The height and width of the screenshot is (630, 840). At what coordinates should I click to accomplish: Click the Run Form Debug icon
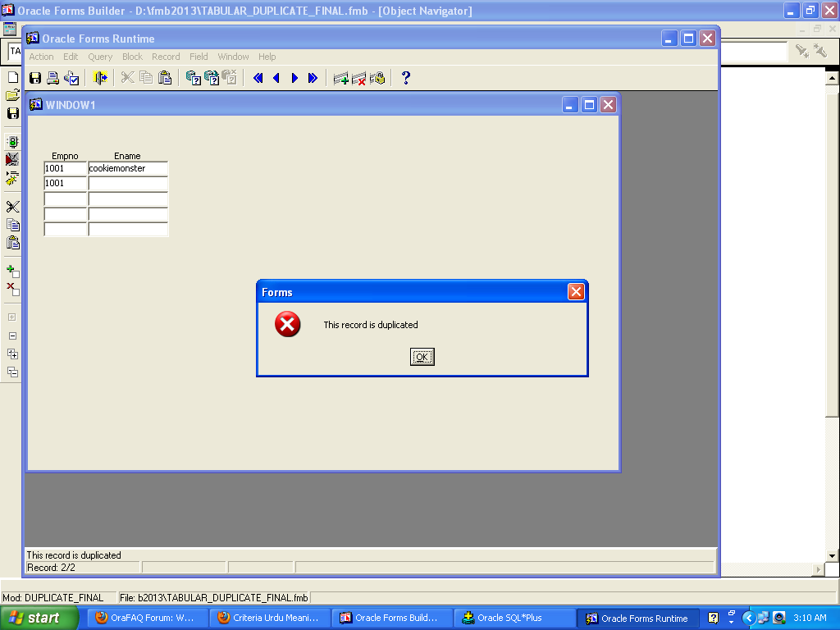click(12, 160)
